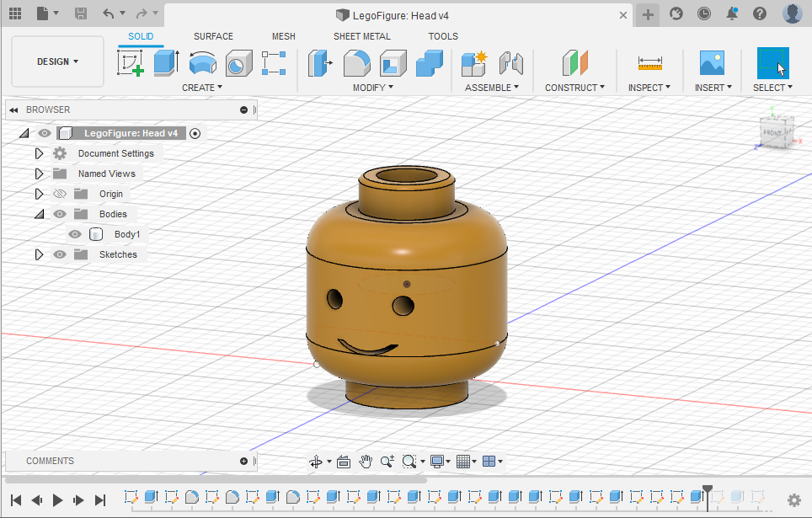The width and height of the screenshot is (812, 518).
Task: Open the DESIGN workspace dropdown
Action: (57, 61)
